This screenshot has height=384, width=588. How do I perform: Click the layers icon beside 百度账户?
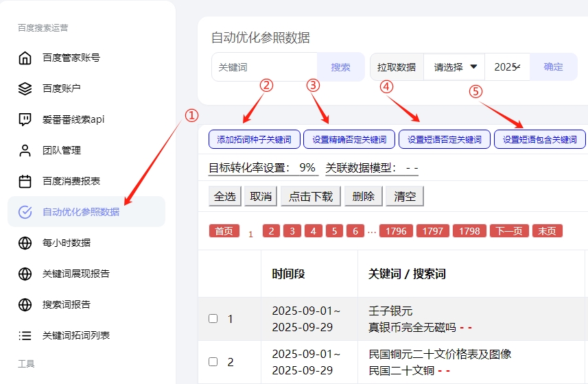(x=25, y=88)
